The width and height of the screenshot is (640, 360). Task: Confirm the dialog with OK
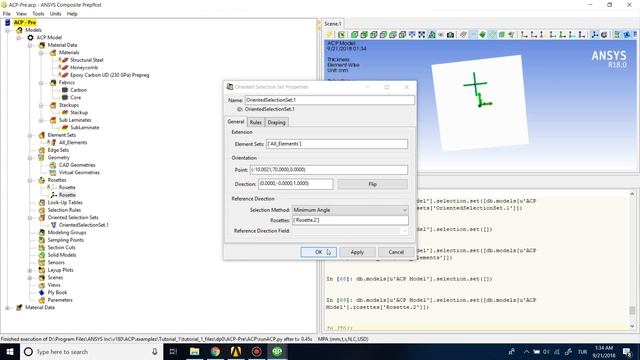[318, 252]
